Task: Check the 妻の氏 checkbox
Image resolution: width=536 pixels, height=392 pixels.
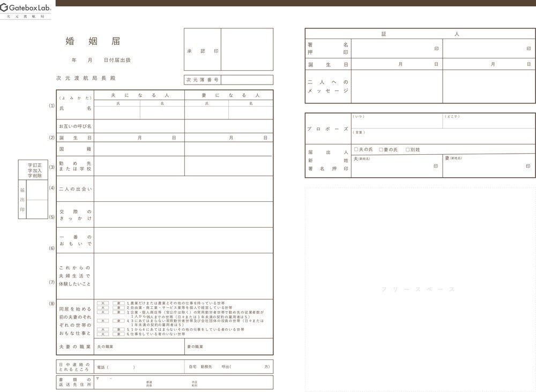Action: coord(381,149)
